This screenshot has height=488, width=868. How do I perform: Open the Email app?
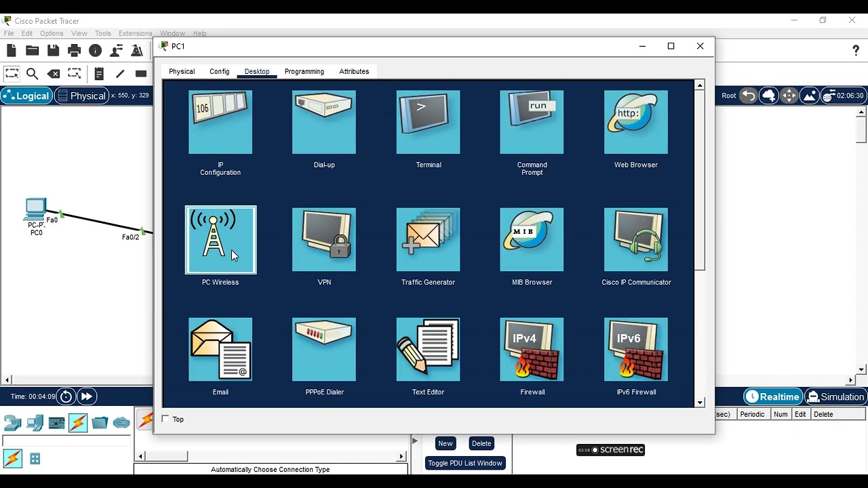coord(220,350)
